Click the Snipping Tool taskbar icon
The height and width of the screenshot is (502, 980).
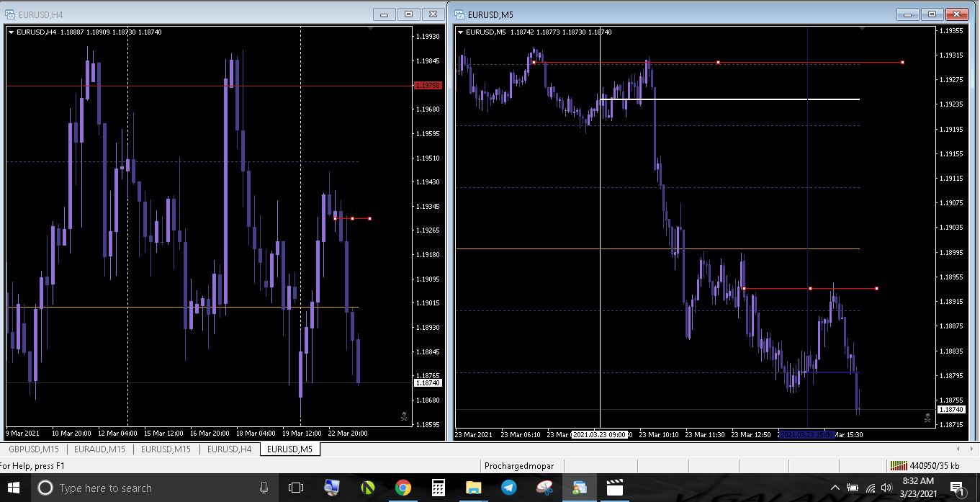(x=544, y=488)
